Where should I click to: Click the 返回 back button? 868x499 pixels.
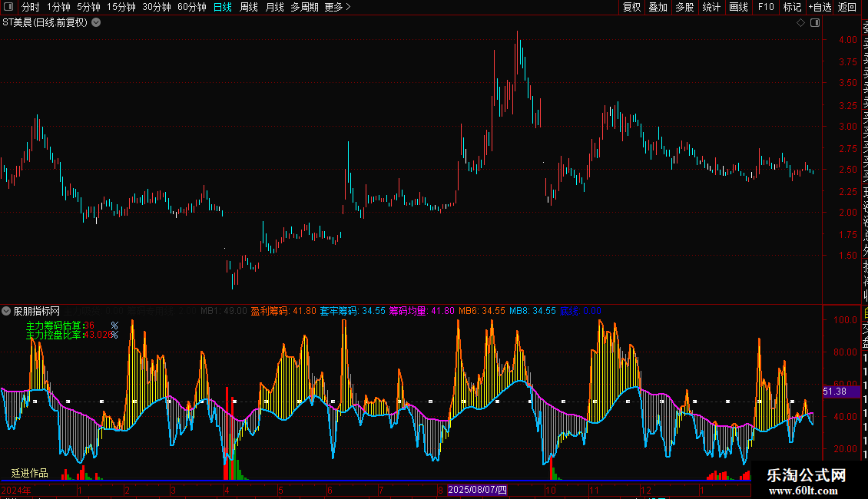click(847, 7)
